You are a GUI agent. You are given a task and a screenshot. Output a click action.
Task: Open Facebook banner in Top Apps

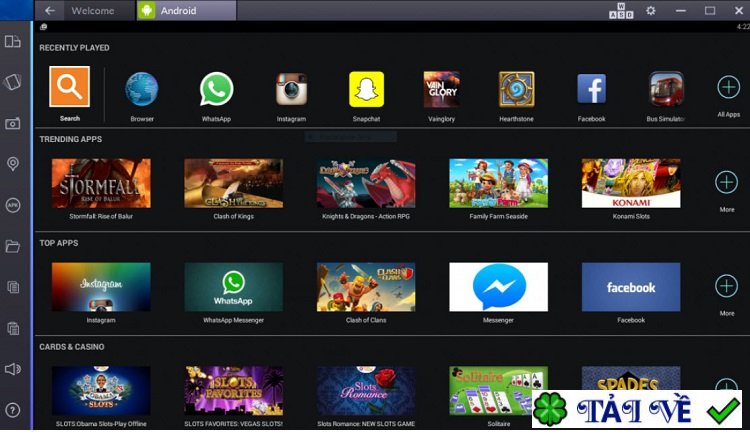pos(631,287)
